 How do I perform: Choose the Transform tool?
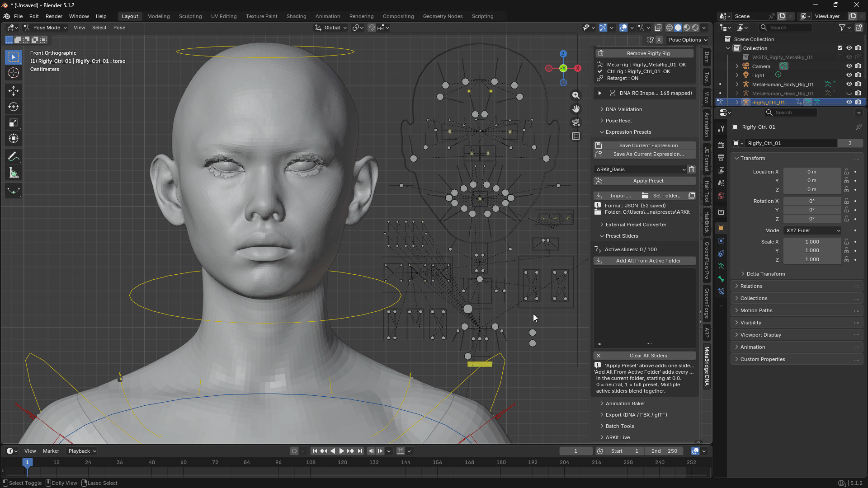(x=14, y=138)
